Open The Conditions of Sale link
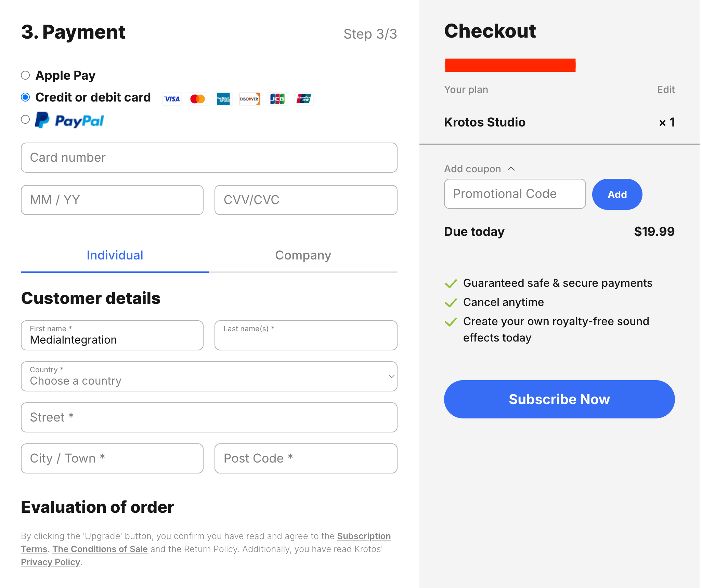This screenshot has width=702, height=588. click(x=100, y=549)
